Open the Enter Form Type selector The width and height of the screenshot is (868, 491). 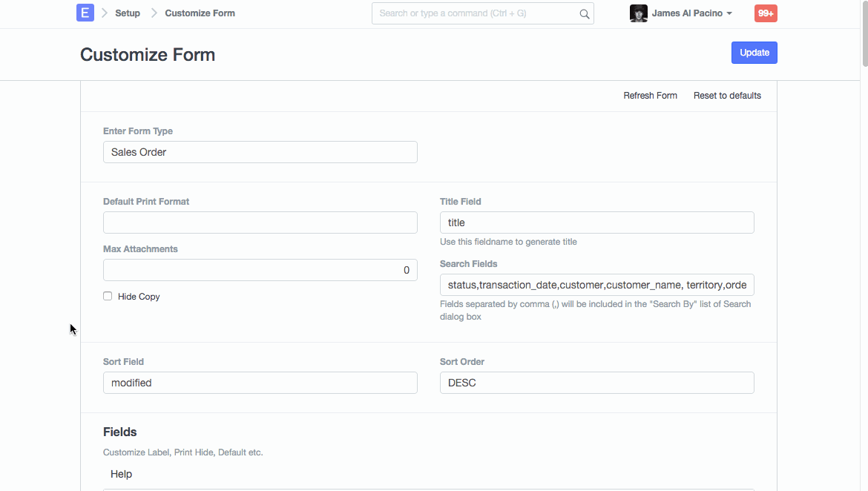click(x=260, y=152)
